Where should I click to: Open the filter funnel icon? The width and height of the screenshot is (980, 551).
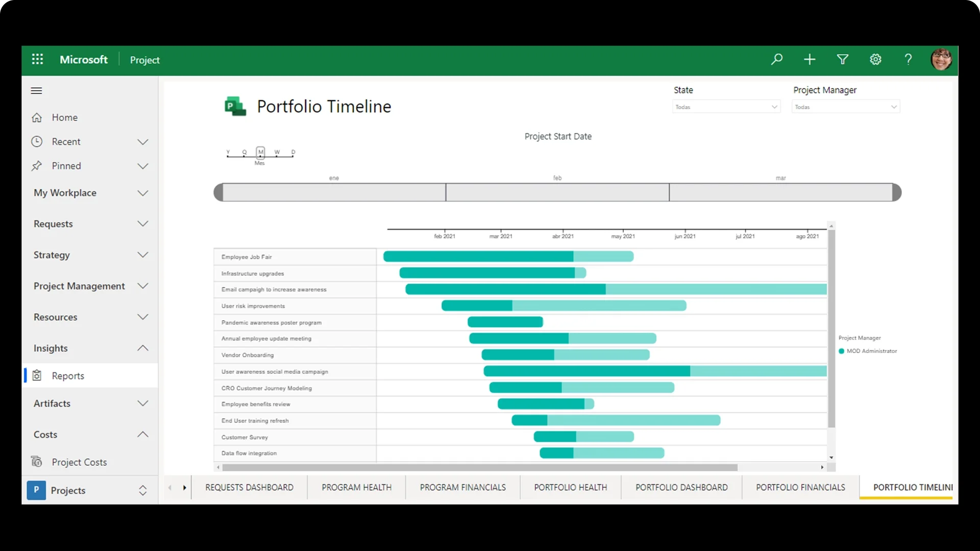843,59
